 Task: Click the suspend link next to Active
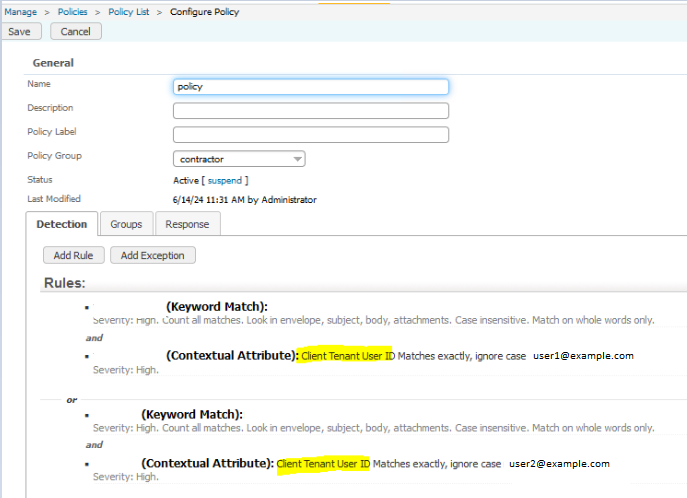223,181
